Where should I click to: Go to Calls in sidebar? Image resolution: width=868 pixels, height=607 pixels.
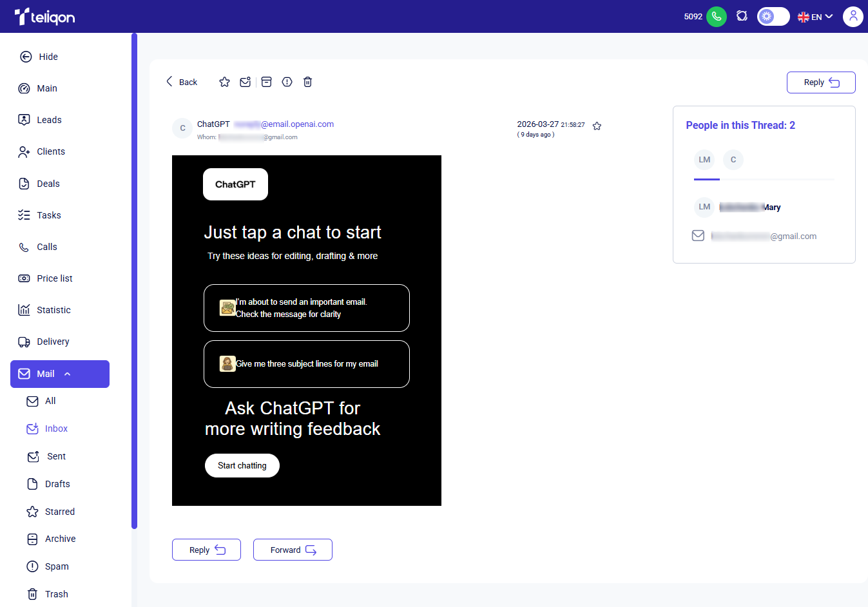pos(38,247)
